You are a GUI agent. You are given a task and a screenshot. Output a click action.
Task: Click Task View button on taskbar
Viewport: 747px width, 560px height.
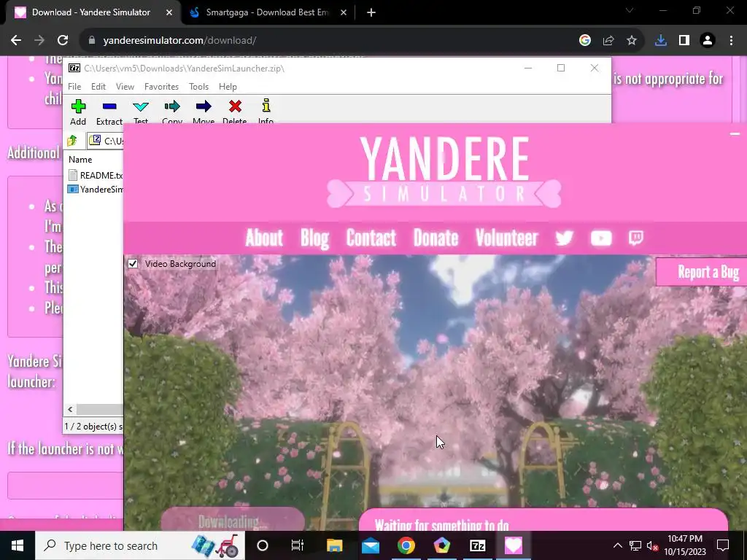298,545
